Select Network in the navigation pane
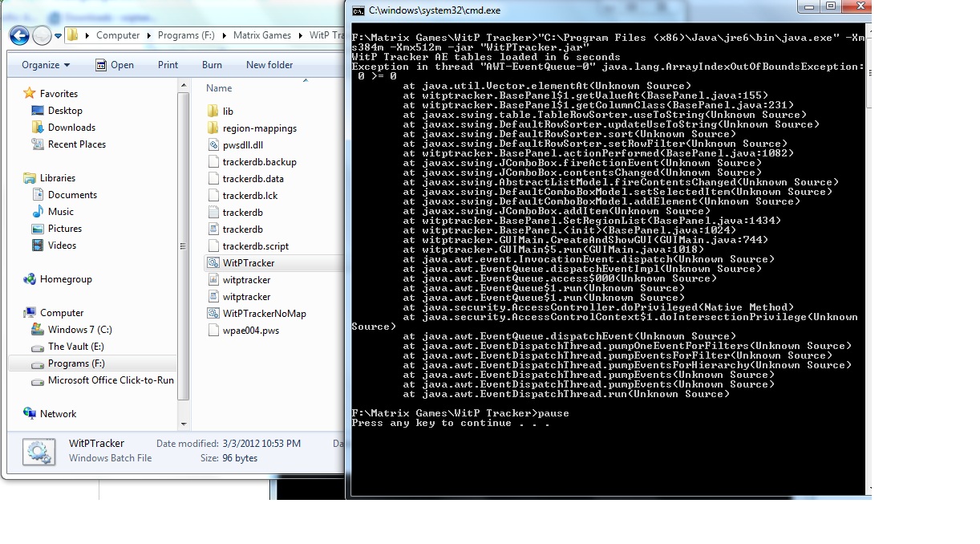The image size is (980, 544). point(51,414)
